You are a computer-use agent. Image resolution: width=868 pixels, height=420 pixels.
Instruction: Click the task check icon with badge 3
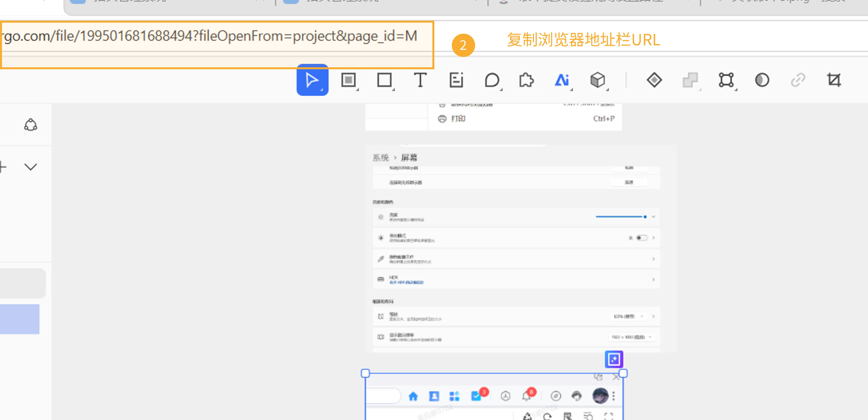click(476, 396)
